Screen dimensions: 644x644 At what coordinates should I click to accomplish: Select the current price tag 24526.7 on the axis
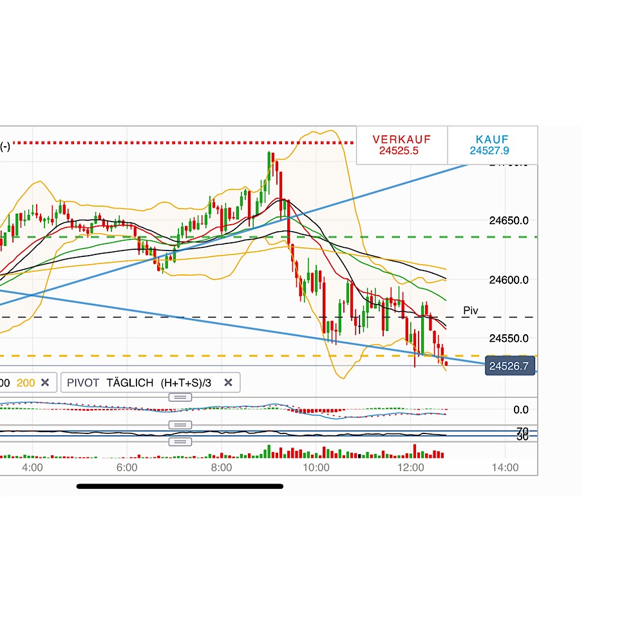coord(509,365)
